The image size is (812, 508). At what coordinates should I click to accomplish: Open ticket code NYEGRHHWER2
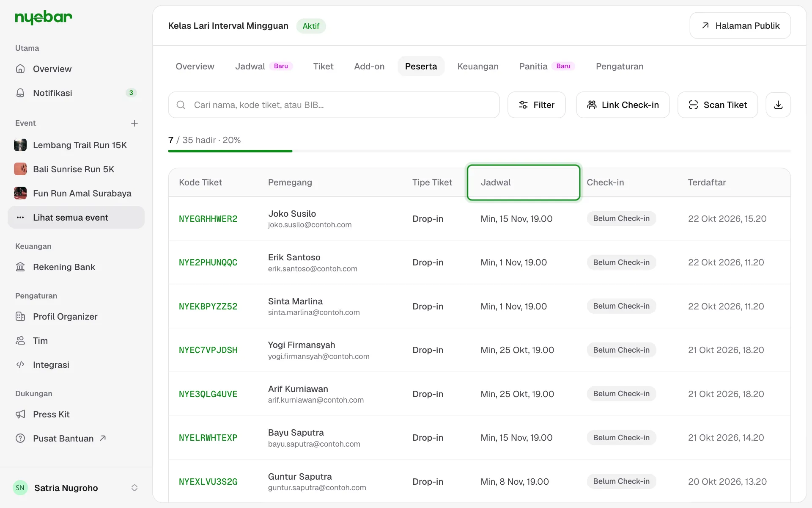click(x=208, y=219)
